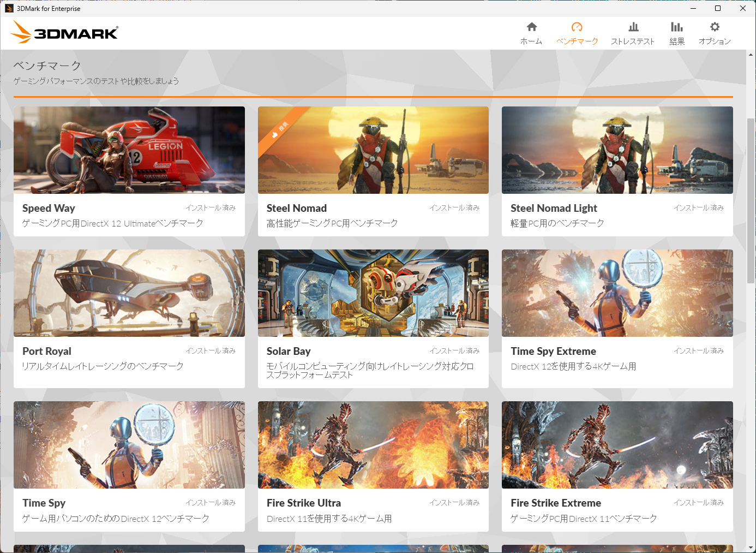Image resolution: width=756 pixels, height=553 pixels.
Task: Open the 結果 results bar chart icon
Action: (676, 27)
